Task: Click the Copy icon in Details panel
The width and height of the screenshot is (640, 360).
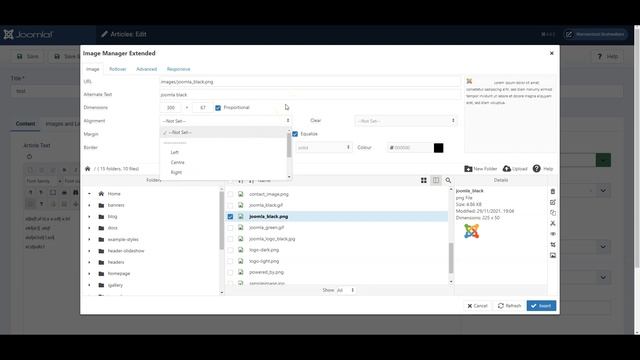Action: pos(553,213)
